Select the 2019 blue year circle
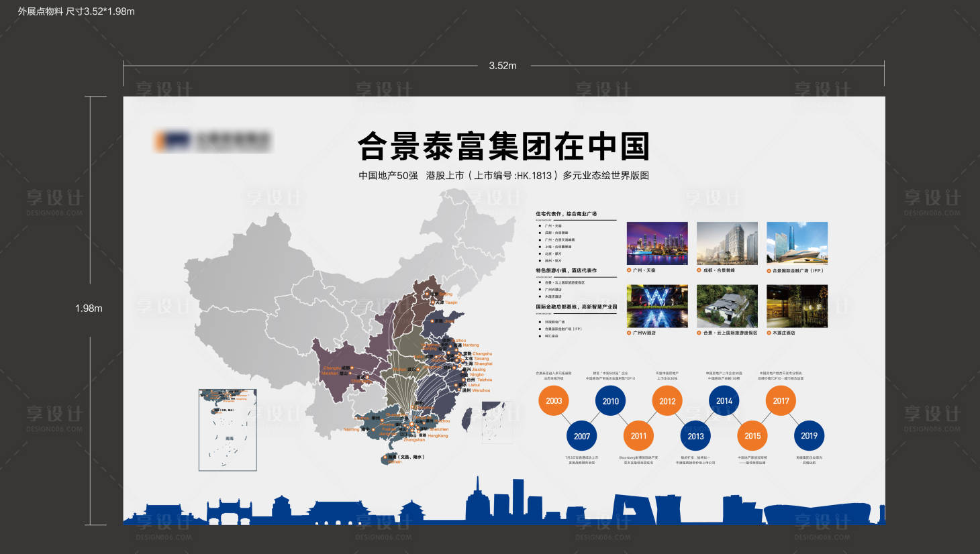This screenshot has height=554, width=980. (809, 436)
